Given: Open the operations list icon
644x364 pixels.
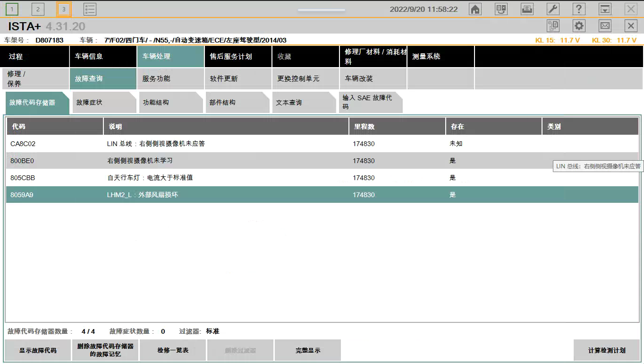Looking at the screenshot, I should pyautogui.click(x=90, y=9).
